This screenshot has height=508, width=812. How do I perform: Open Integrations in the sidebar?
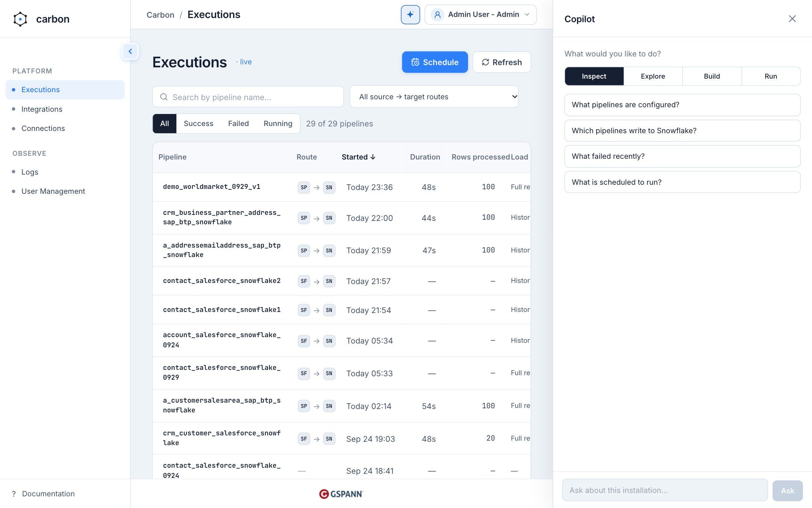coord(65,109)
